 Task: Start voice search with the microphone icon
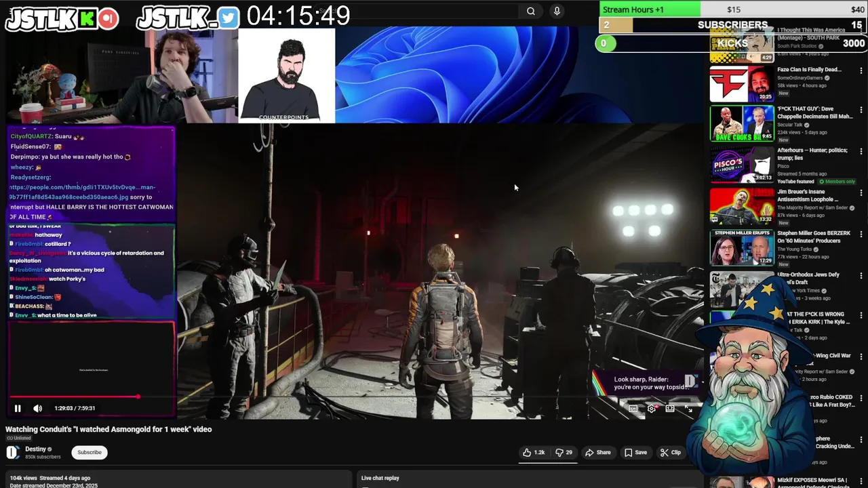[x=557, y=11]
